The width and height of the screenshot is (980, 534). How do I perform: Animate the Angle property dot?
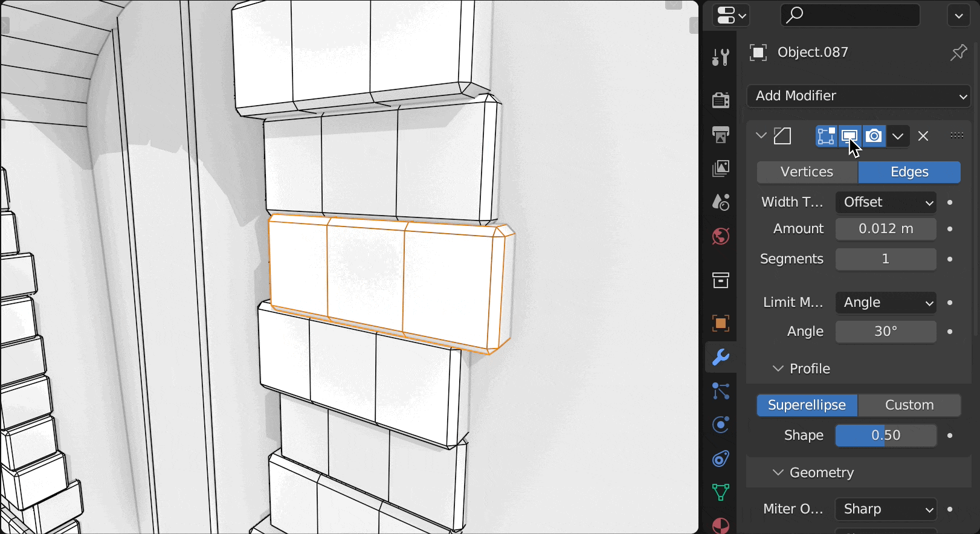tap(950, 332)
